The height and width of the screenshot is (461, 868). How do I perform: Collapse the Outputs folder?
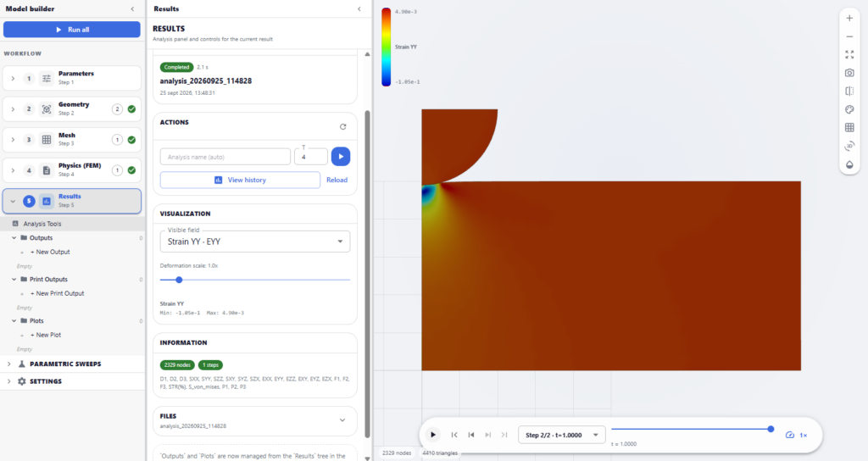tap(14, 238)
